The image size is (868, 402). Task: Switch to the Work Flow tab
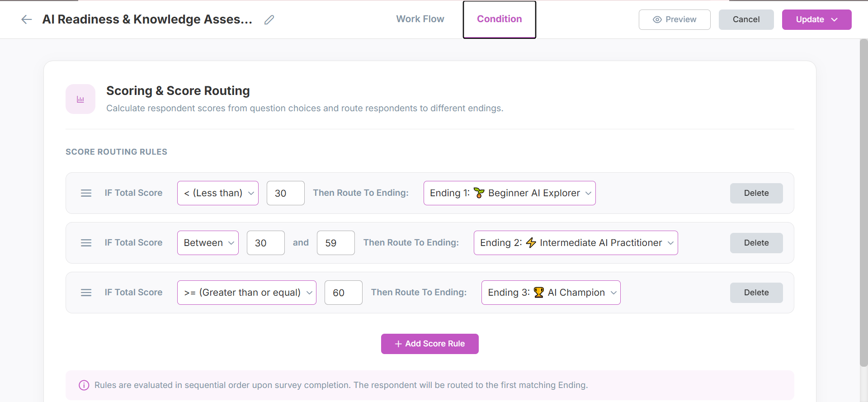(420, 19)
